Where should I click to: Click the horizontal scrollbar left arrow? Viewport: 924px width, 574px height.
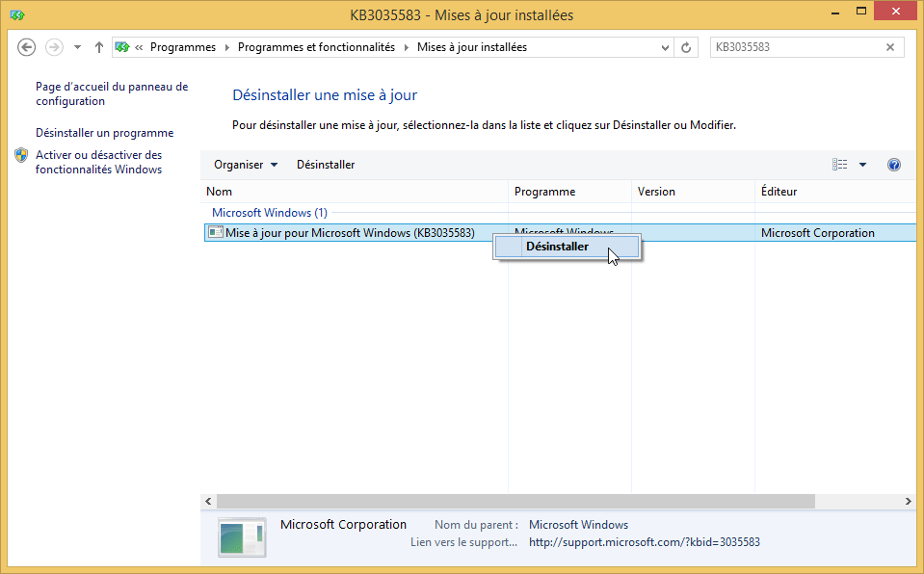click(208, 502)
